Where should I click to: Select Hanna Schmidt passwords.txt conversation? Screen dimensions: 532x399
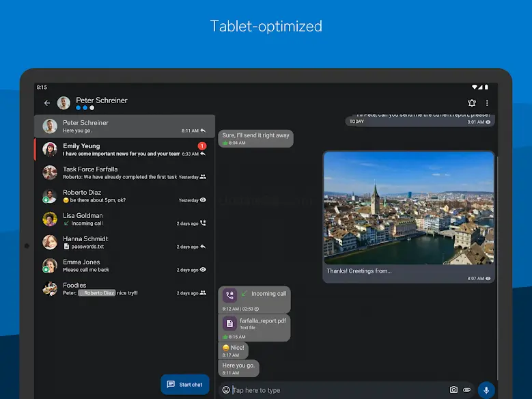[x=124, y=243]
